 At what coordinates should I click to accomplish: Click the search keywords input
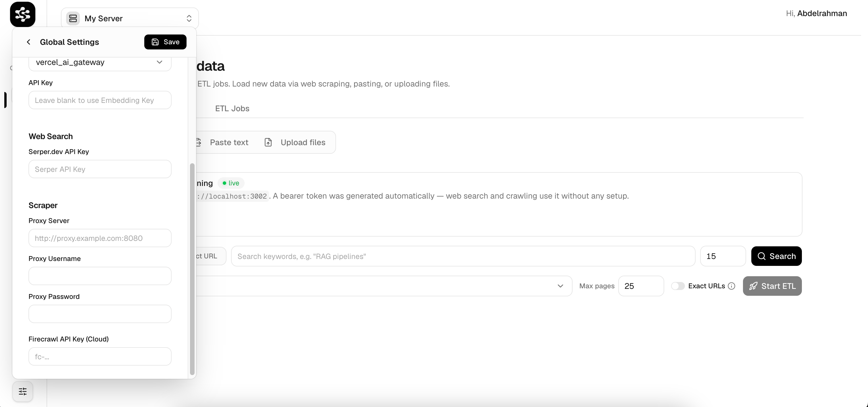463,256
